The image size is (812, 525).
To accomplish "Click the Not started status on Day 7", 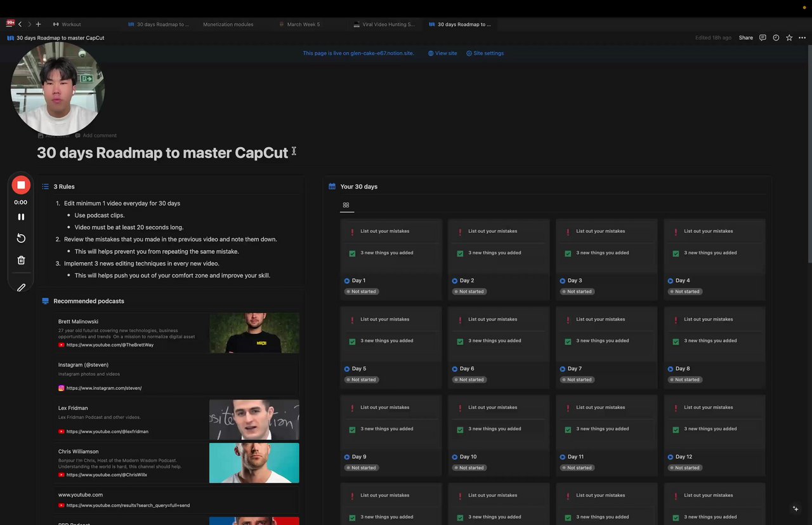I will [x=577, y=380].
